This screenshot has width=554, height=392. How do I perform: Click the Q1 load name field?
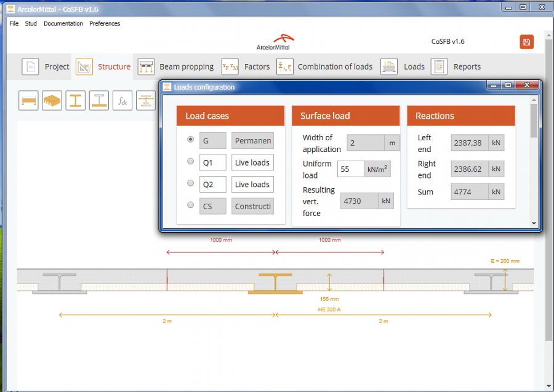213,162
